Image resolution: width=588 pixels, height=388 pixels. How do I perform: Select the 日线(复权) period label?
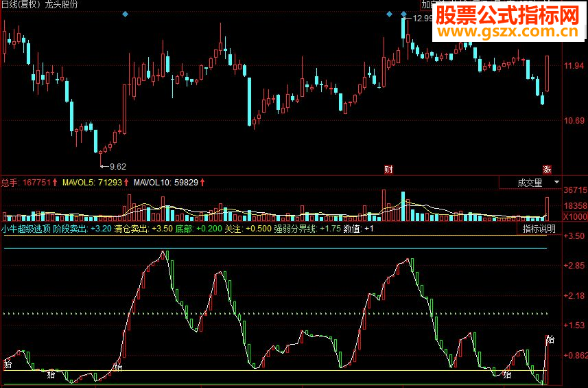pos(22,5)
